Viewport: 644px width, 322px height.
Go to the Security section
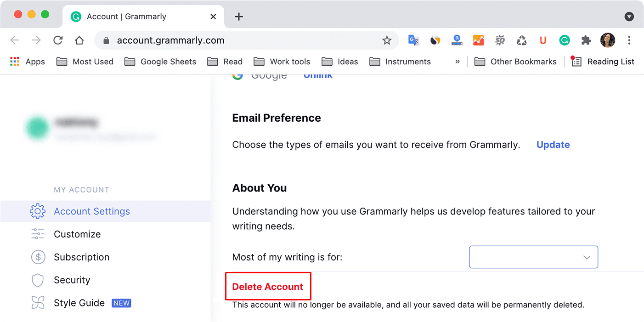click(x=72, y=280)
